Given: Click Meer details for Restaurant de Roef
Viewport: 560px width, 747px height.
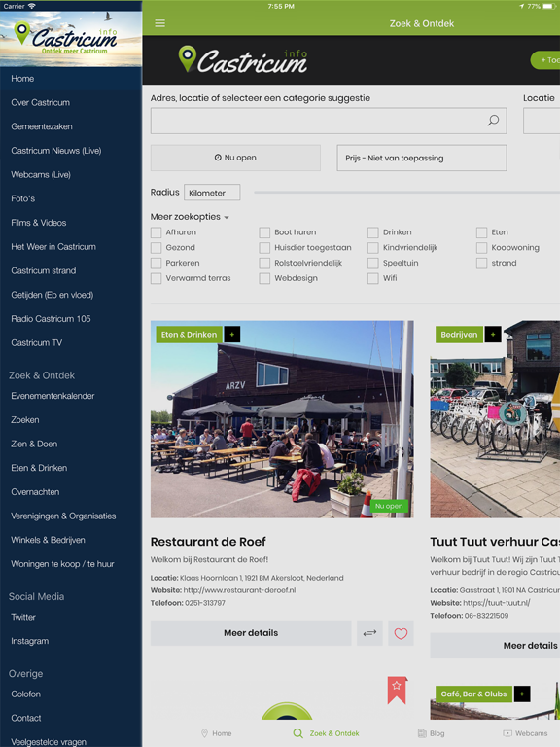Looking at the screenshot, I should coord(251,633).
